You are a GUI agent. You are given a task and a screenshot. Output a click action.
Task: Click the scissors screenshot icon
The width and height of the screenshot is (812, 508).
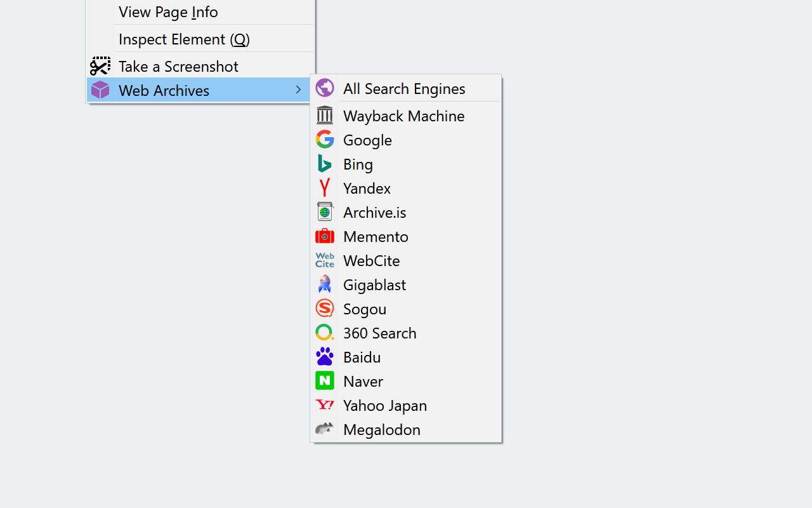[100, 66]
